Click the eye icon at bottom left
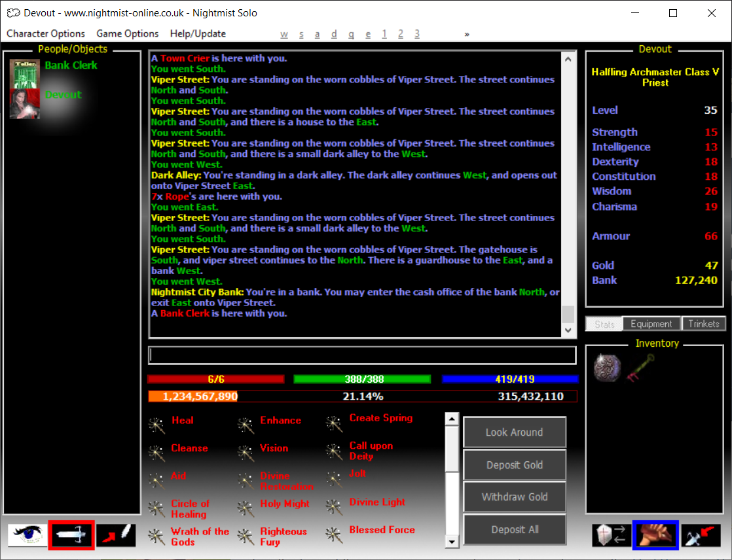This screenshot has width=732, height=560. (27, 534)
